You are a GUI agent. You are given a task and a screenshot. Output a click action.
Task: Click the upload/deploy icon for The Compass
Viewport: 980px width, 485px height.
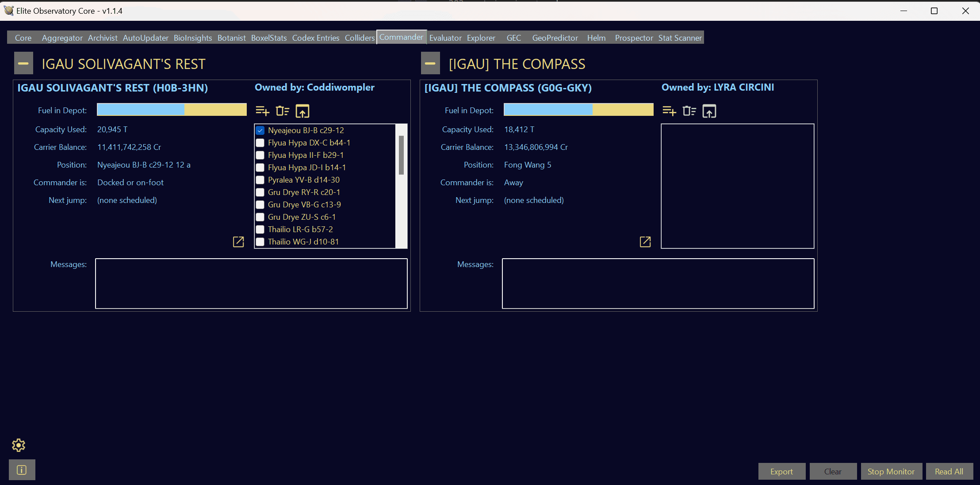pyautogui.click(x=709, y=111)
